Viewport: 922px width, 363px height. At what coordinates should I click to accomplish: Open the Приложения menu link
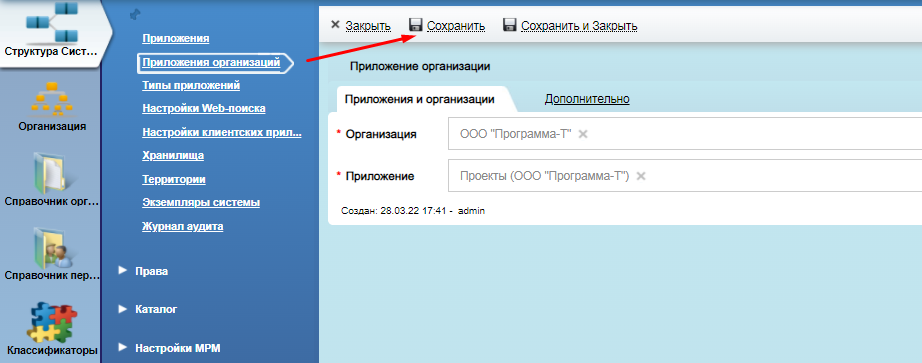[176, 39]
